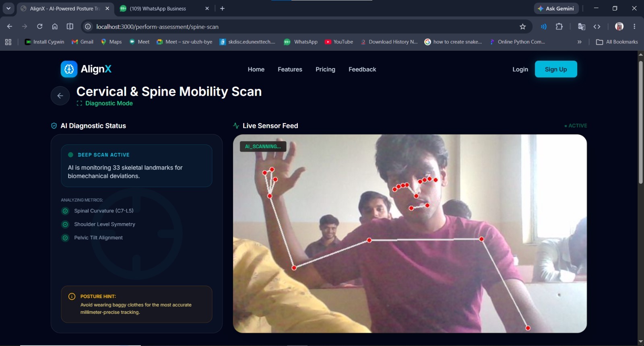Click the Posture Hint info icon
Viewport: 644px width, 346px height.
click(72, 297)
